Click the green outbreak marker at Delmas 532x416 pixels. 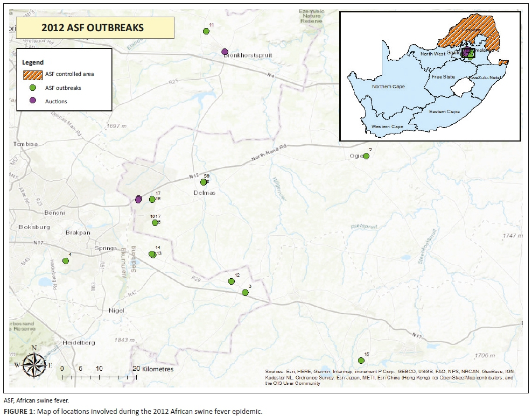click(x=204, y=182)
